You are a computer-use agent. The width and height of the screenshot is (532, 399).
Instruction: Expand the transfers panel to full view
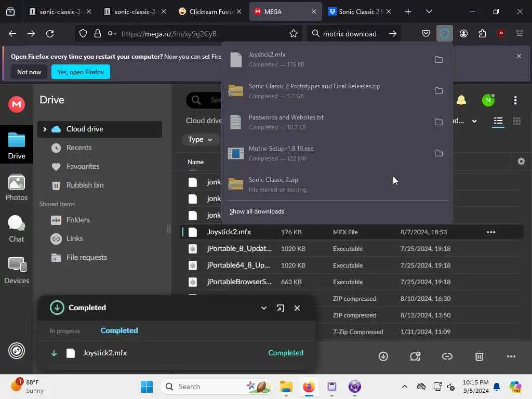pyautogui.click(x=280, y=308)
